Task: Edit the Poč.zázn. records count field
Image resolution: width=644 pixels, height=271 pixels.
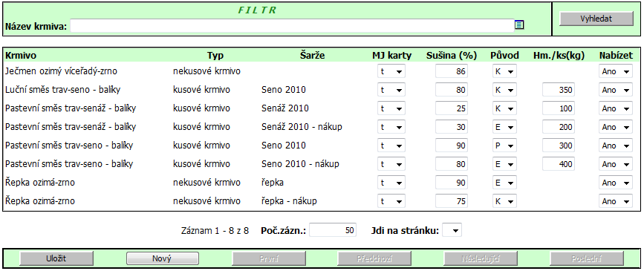Action: tap(333, 230)
